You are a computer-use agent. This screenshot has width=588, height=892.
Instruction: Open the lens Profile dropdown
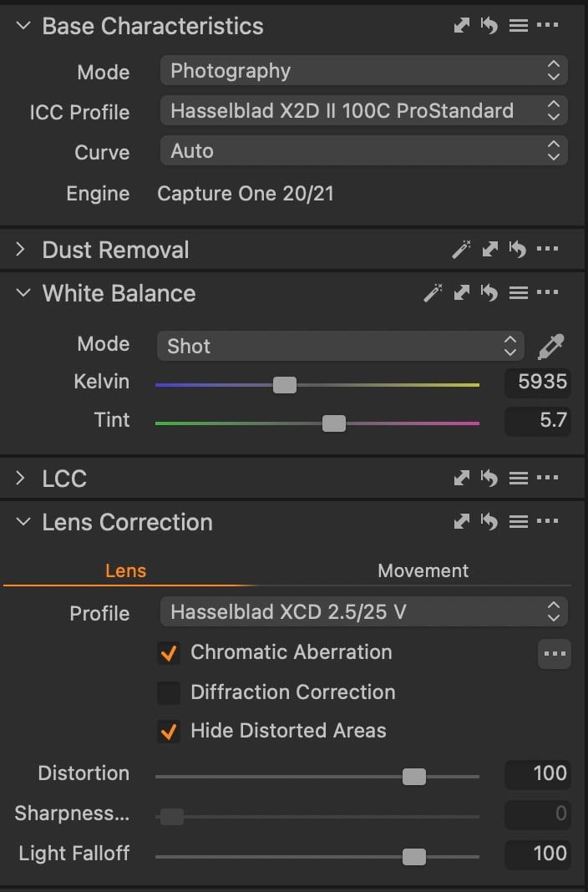pos(364,611)
